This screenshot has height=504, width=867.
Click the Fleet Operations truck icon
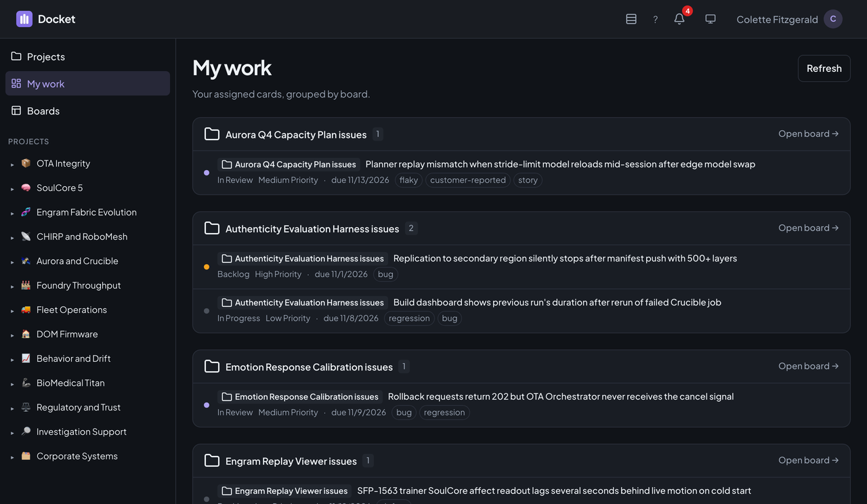tap(26, 310)
